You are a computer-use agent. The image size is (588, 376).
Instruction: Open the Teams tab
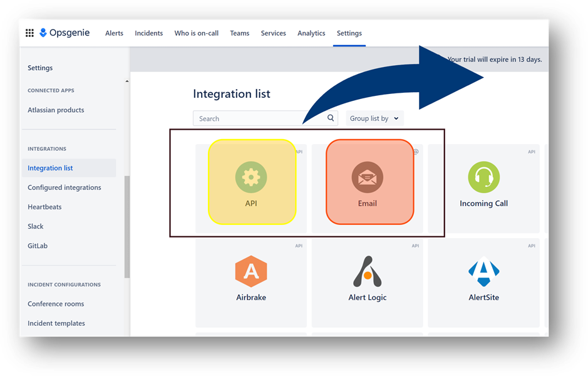tap(240, 33)
